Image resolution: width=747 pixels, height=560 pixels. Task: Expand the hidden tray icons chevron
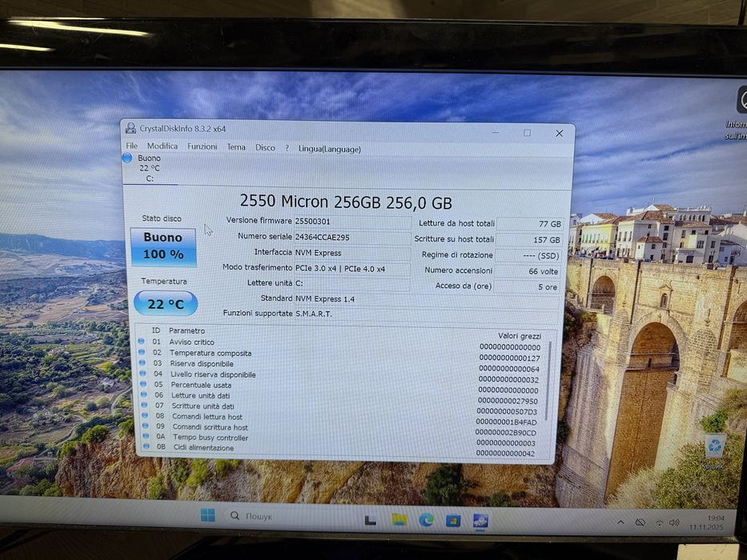[x=620, y=522]
